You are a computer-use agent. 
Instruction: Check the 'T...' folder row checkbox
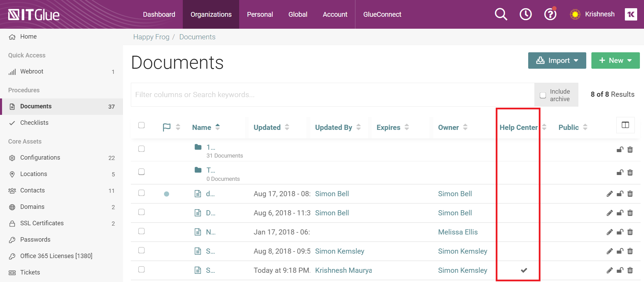pos(141,172)
